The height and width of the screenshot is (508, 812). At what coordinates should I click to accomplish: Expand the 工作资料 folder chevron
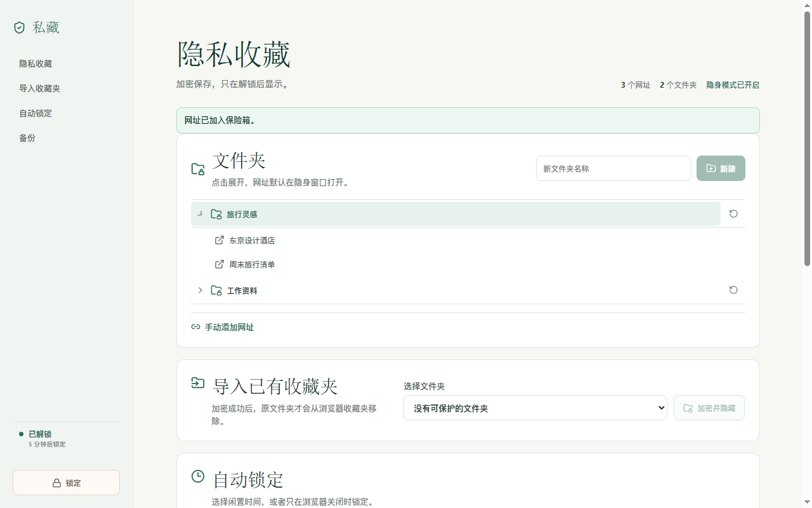(x=200, y=290)
